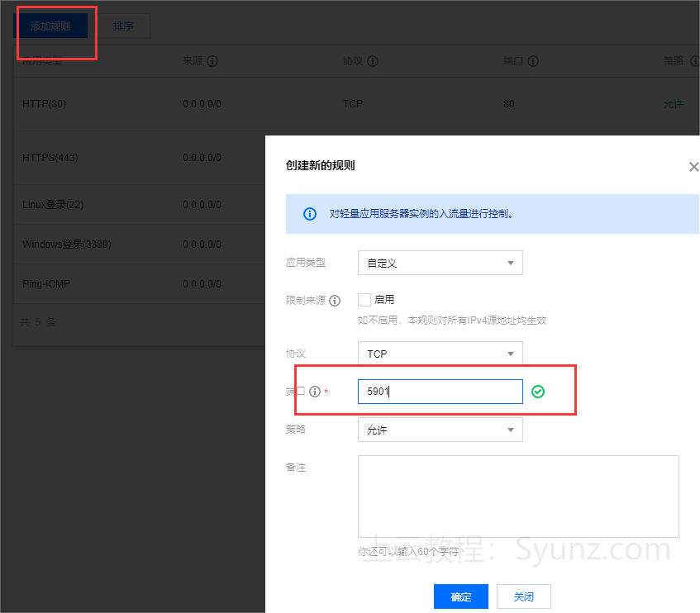This screenshot has height=613, width=700.
Task: Click the 关闭 close button
Action: tap(524, 596)
